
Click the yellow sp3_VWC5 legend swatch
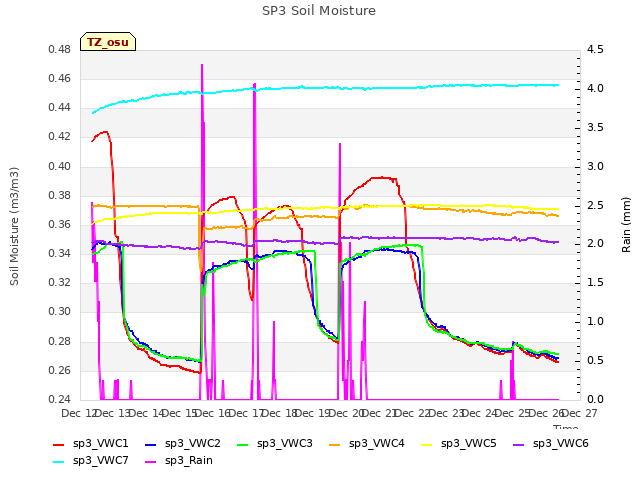pyautogui.click(x=427, y=444)
